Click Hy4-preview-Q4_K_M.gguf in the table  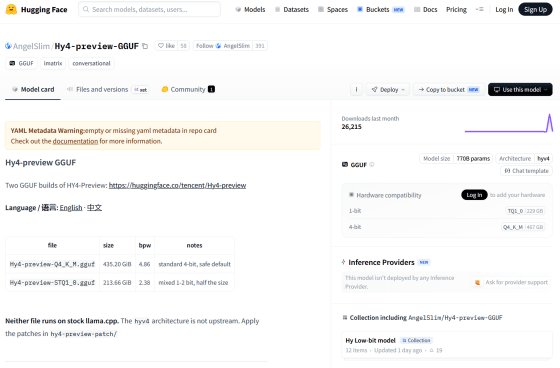[52, 264]
